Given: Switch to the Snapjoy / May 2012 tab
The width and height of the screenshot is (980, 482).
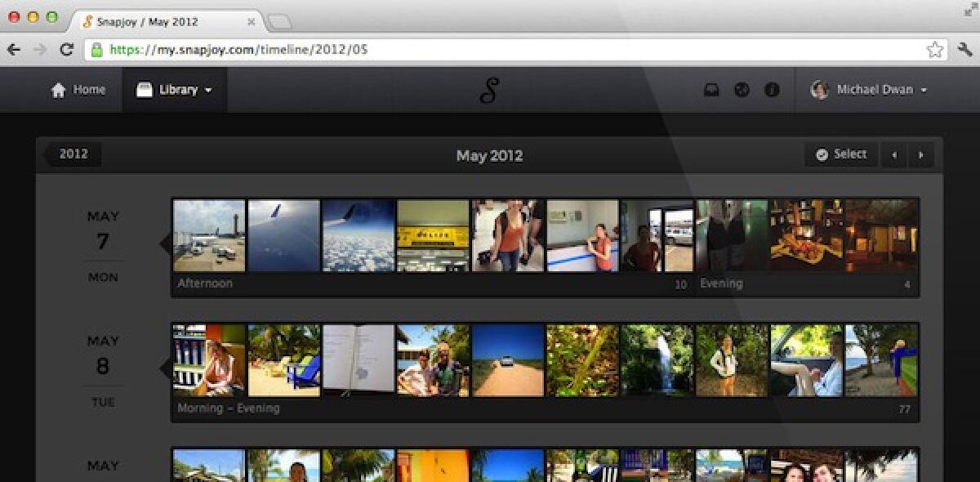Looking at the screenshot, I should 167,21.
